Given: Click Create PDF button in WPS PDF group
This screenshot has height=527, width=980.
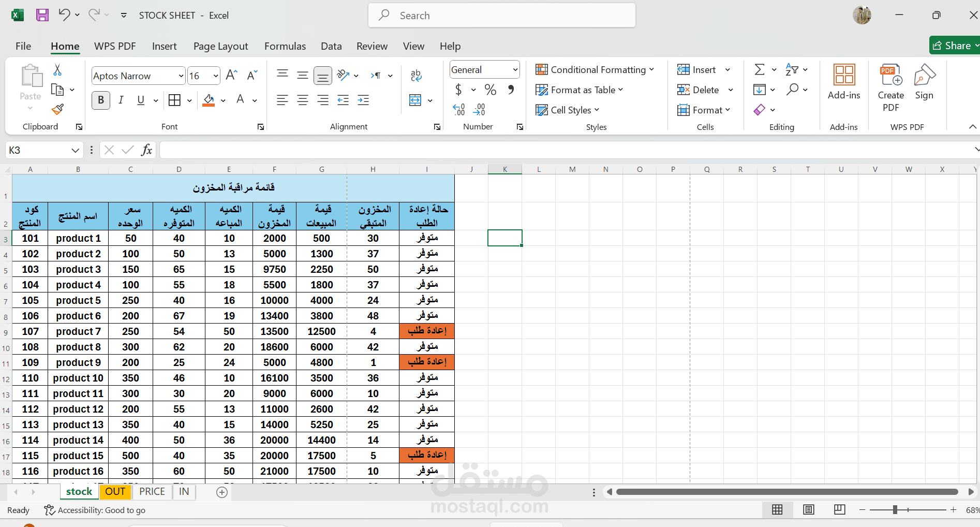Looking at the screenshot, I should click(x=890, y=88).
